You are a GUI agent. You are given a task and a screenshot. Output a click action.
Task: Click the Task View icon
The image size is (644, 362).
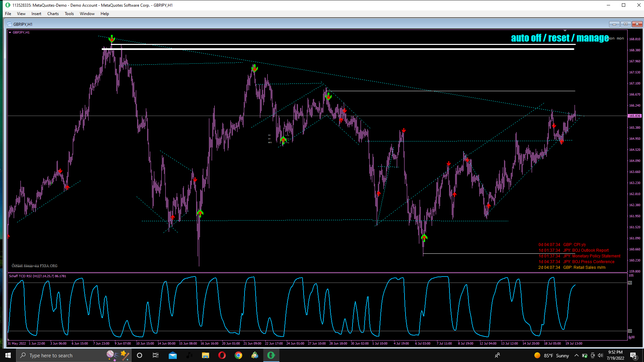click(x=156, y=355)
